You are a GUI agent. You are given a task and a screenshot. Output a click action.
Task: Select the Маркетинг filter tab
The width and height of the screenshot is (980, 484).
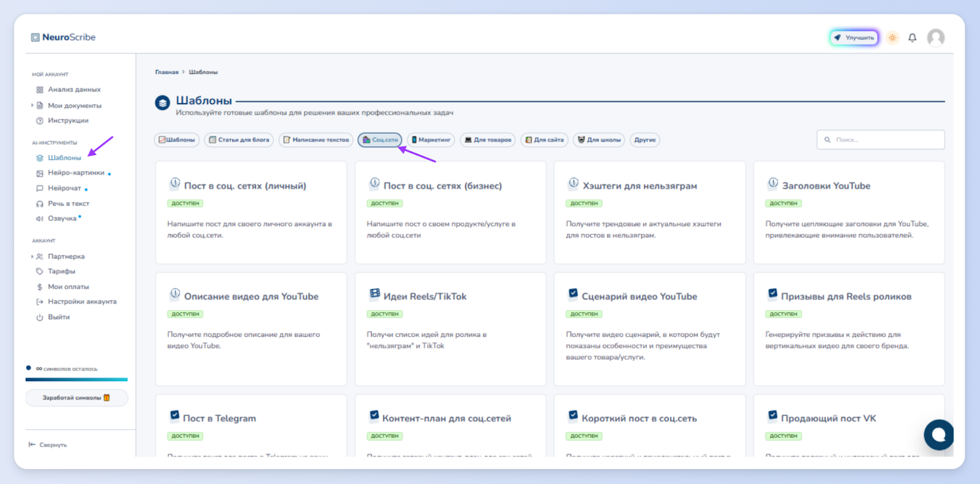431,140
